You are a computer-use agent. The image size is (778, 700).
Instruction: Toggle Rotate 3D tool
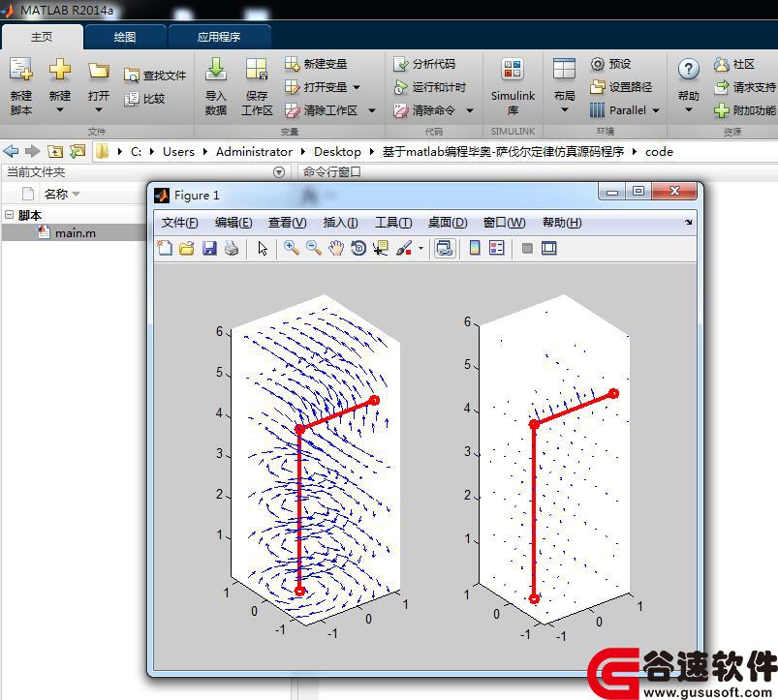[358, 248]
